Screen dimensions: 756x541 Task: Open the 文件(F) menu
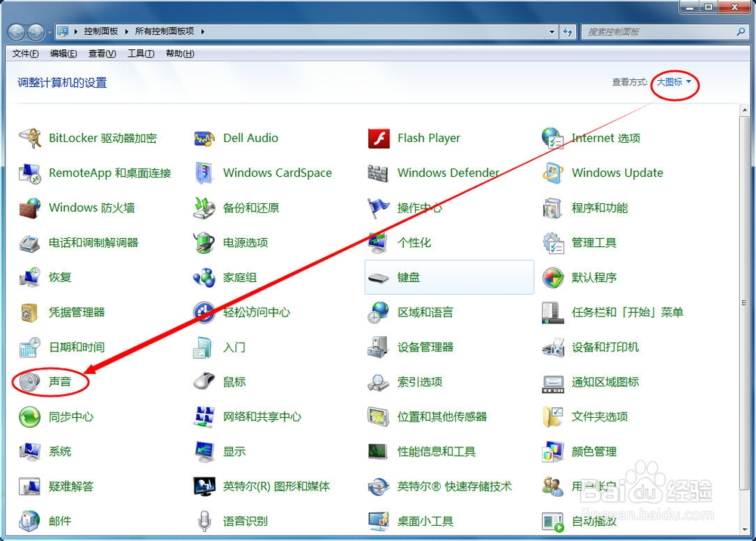pyautogui.click(x=25, y=54)
